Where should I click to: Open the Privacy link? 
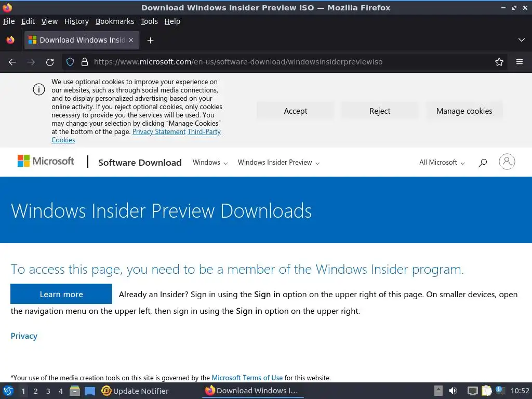click(24, 336)
